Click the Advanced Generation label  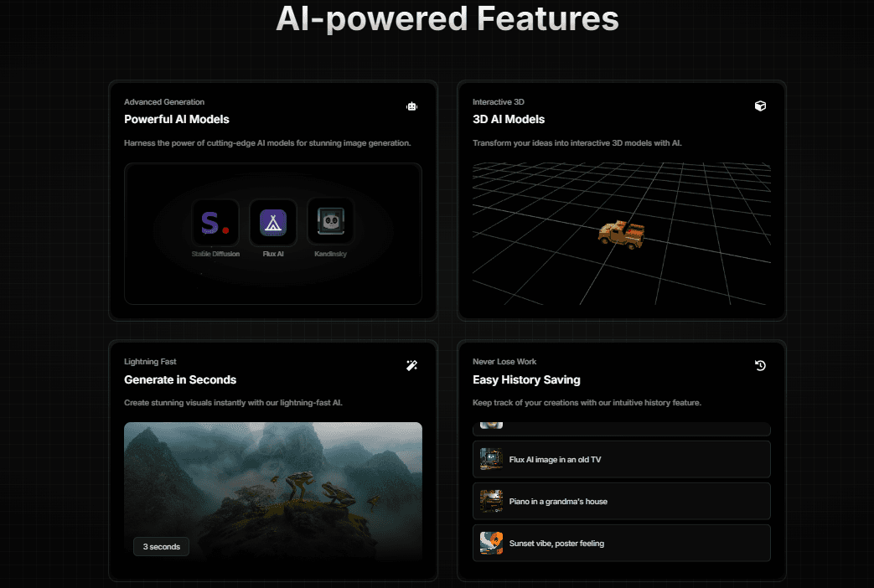click(x=164, y=102)
